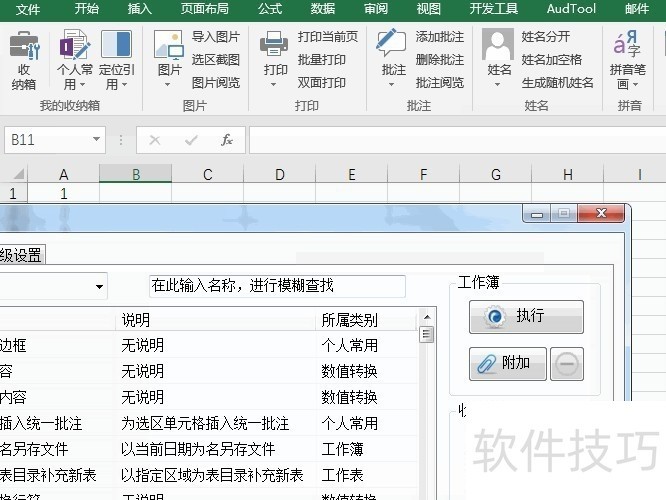Click the 图片 picture icon
666x500 pixels.
coord(169,45)
